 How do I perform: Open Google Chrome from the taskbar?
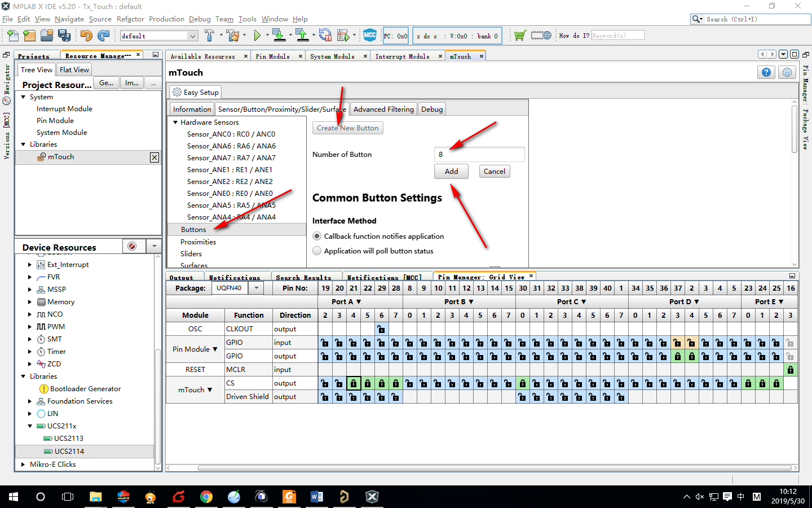206,497
